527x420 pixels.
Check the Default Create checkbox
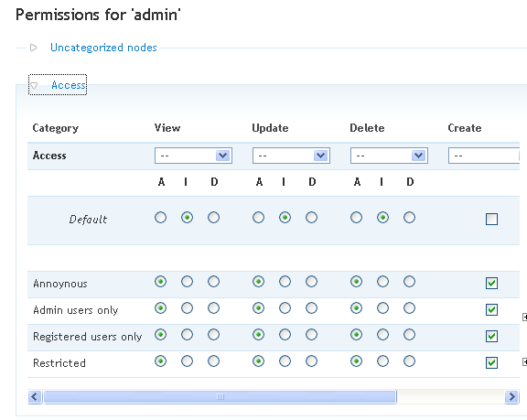click(491, 219)
